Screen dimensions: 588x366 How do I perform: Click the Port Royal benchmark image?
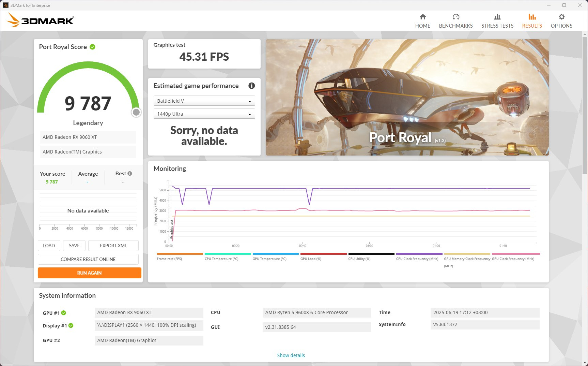coord(407,97)
